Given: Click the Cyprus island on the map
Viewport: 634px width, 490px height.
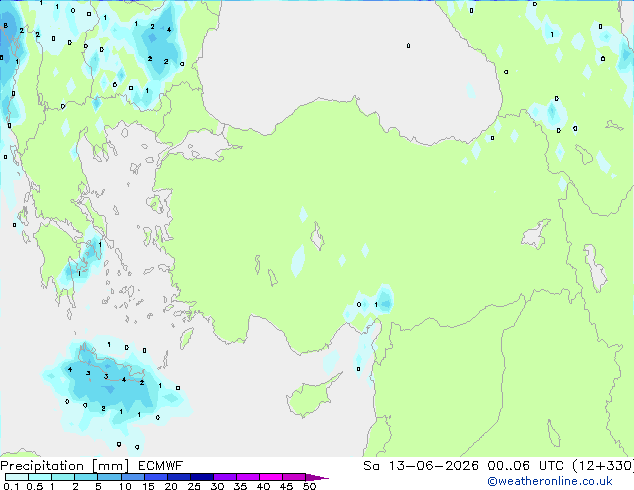Looking at the screenshot, I should (x=311, y=398).
